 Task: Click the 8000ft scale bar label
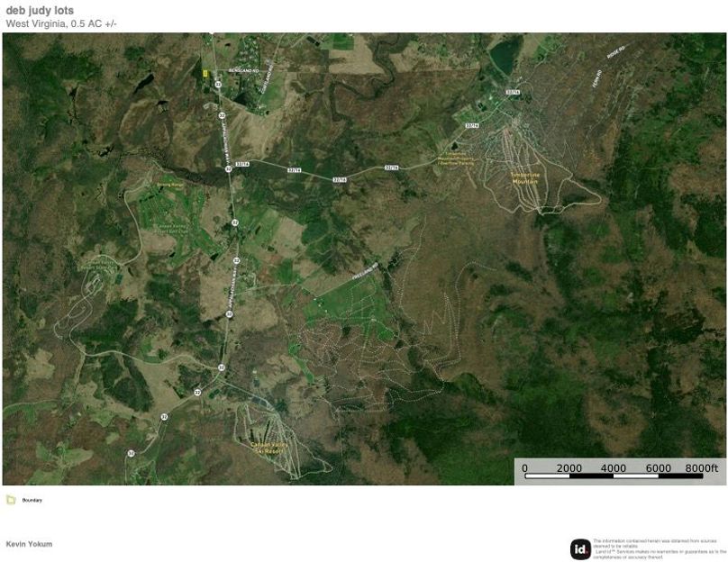(701, 468)
